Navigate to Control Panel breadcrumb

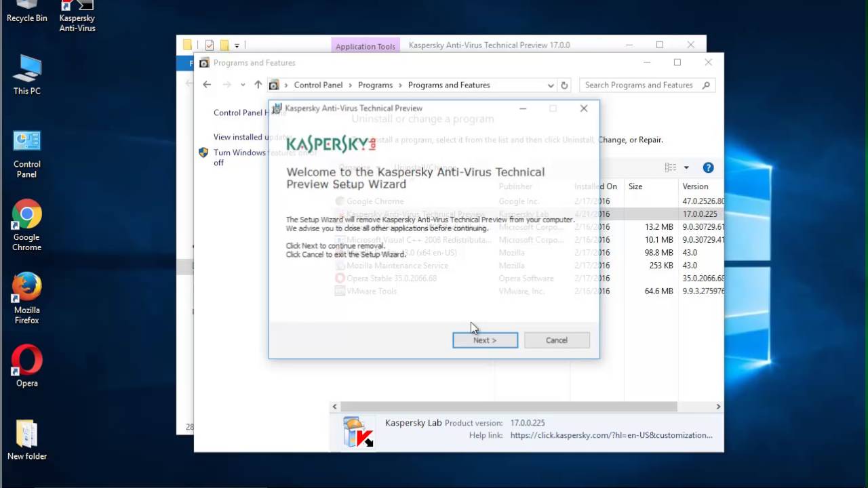point(318,85)
